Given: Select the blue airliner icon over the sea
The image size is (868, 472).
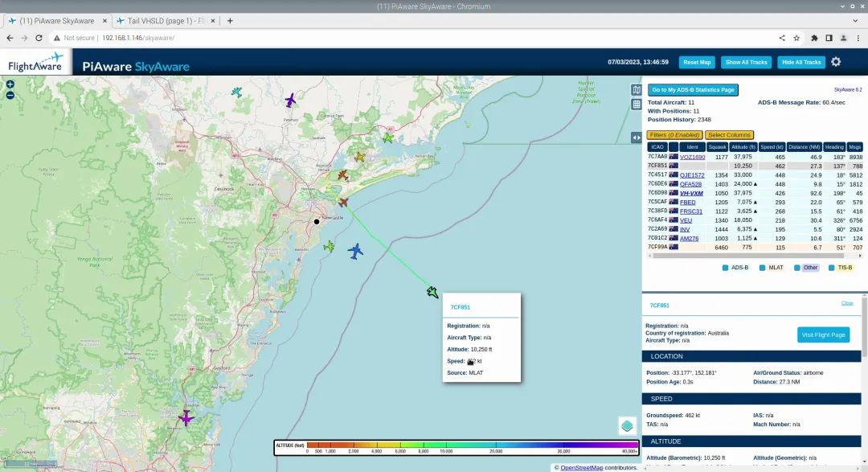Looking at the screenshot, I should 355,251.
